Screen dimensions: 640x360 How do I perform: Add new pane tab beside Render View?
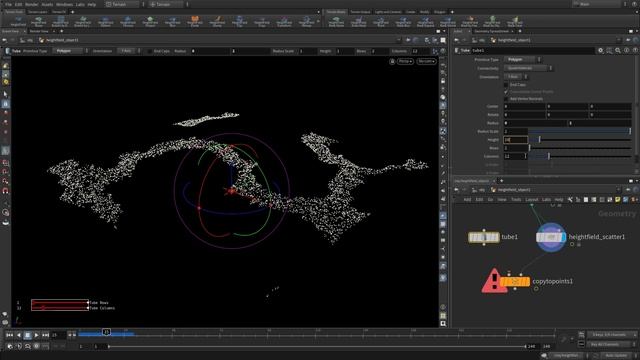pyautogui.click(x=62, y=31)
